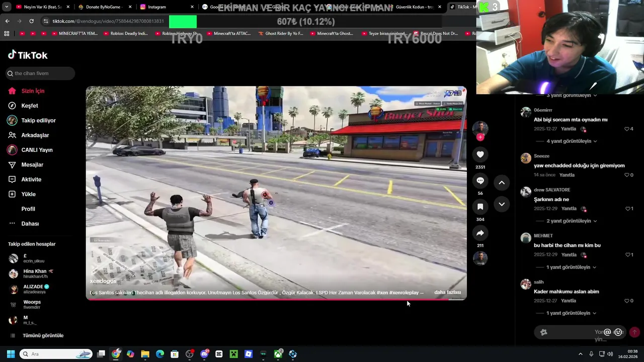644x362 pixels.
Task: Open CANLI Yayın in the sidebar
Action: click(x=30, y=150)
